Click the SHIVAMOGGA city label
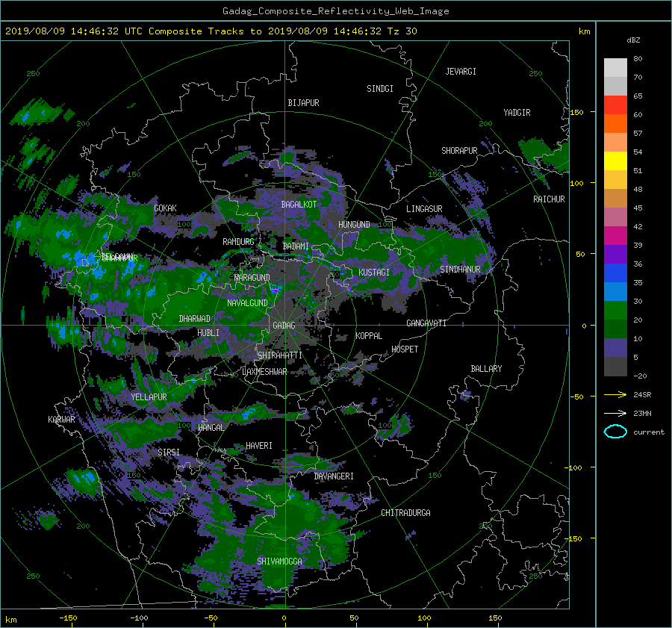The width and height of the screenshot is (672, 628). pyautogui.click(x=279, y=561)
